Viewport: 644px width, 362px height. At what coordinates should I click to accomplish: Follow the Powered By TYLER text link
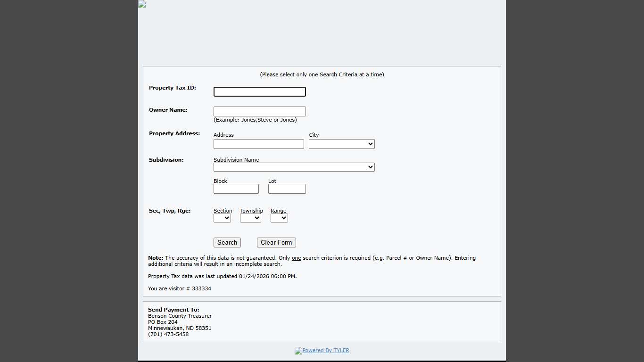326,351
